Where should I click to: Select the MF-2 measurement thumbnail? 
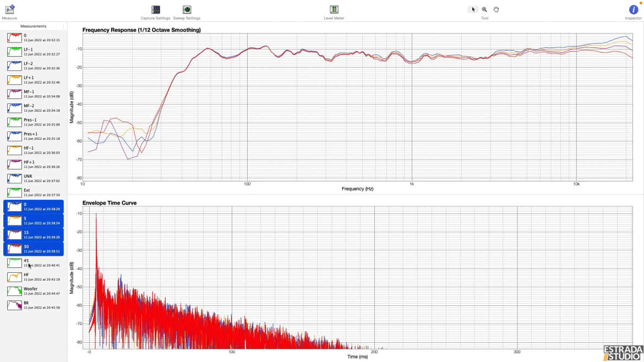click(x=14, y=108)
